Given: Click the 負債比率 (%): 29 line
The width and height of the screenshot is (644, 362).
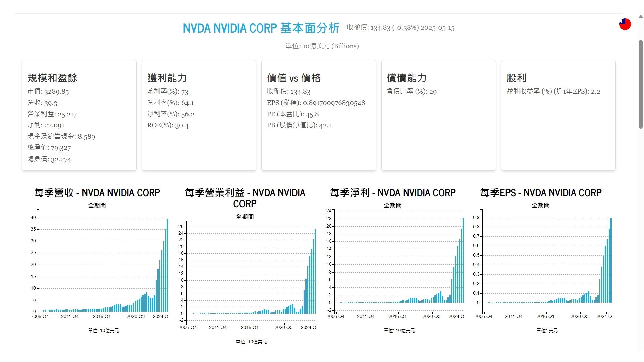Looking at the screenshot, I should point(412,92).
